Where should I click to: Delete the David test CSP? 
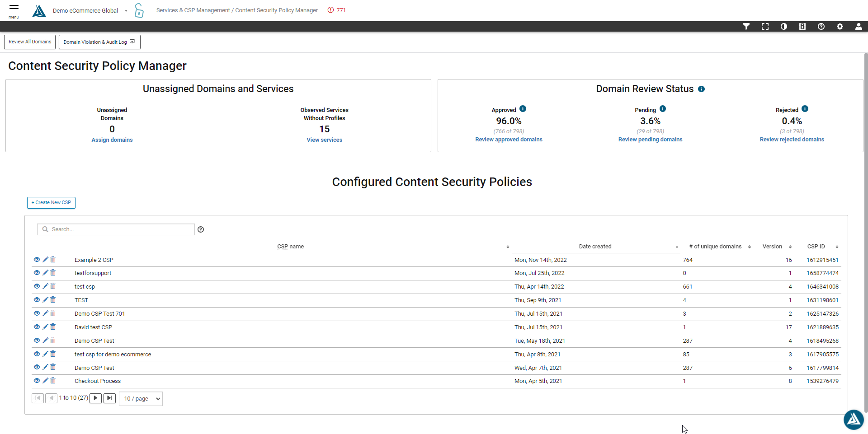coord(53,327)
